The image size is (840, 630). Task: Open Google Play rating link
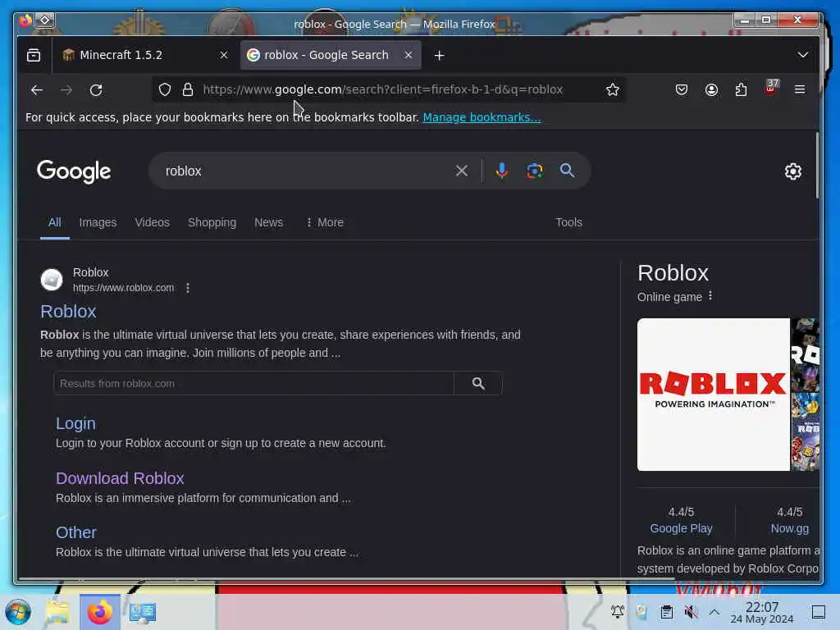[681, 528]
